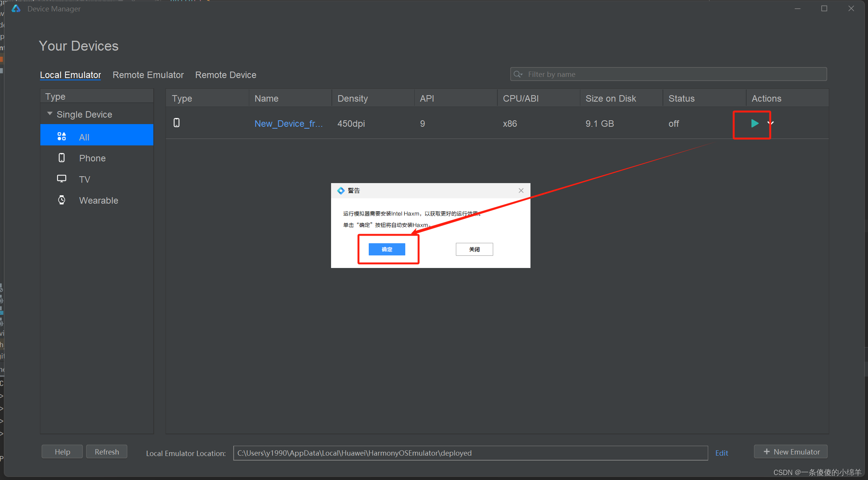Open actions dropdown arrow beside play icon

pyautogui.click(x=771, y=123)
